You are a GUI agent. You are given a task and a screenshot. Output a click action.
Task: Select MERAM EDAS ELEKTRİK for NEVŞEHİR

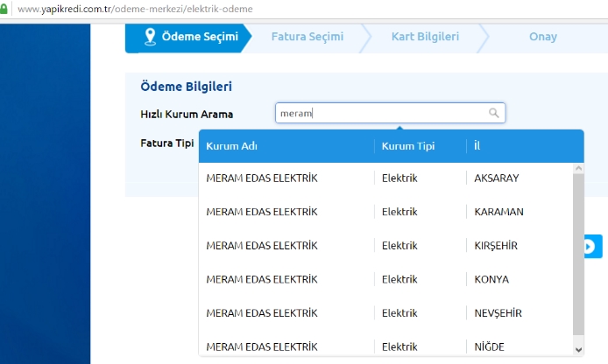point(385,313)
